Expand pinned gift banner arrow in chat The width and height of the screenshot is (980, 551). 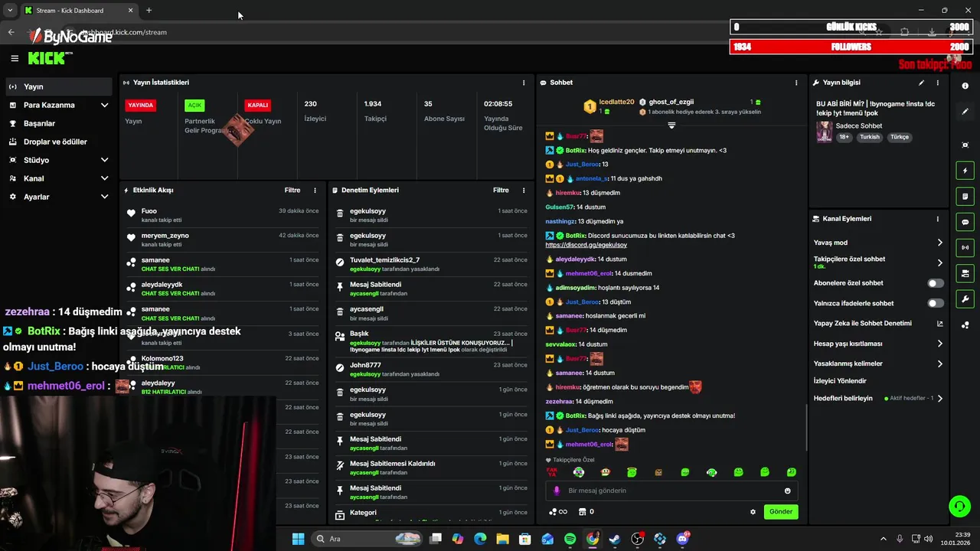point(671,125)
